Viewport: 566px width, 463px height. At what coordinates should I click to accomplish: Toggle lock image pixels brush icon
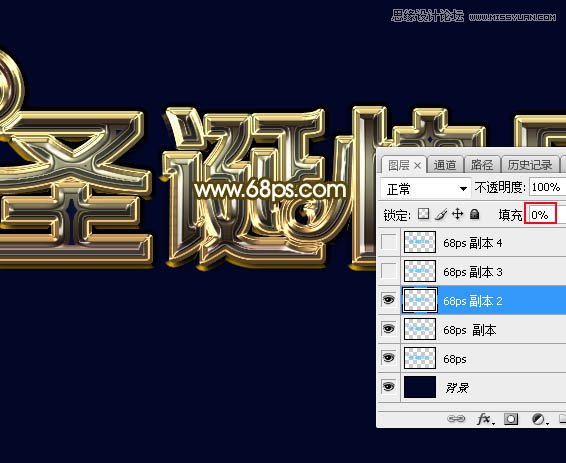coord(440,214)
